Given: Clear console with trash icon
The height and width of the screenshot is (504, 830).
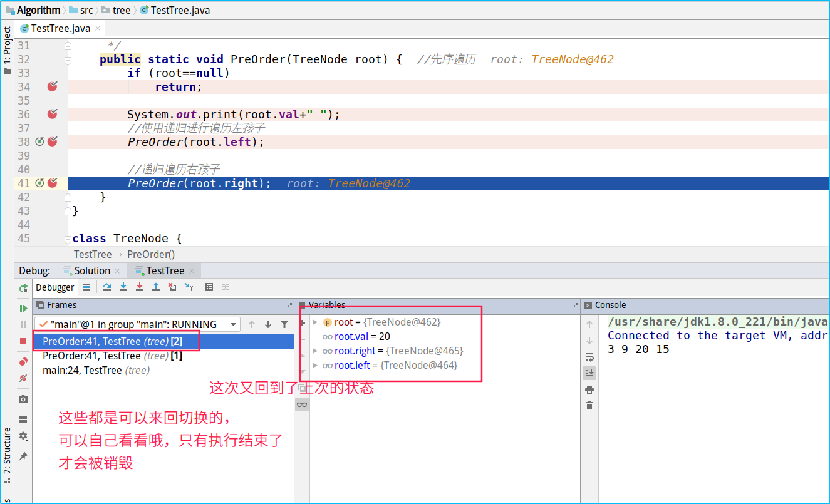Looking at the screenshot, I should click(x=589, y=406).
